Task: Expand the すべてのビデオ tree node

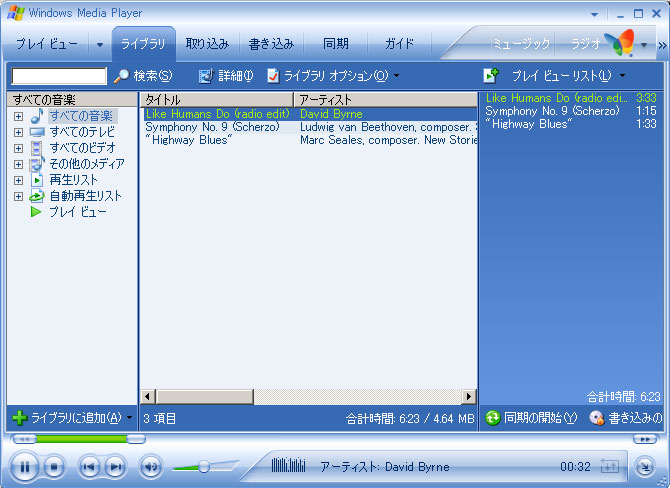Action: pyautogui.click(x=18, y=148)
